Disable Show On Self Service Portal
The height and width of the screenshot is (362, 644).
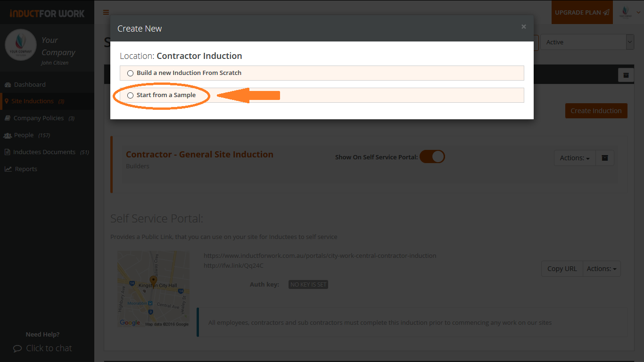click(x=432, y=156)
